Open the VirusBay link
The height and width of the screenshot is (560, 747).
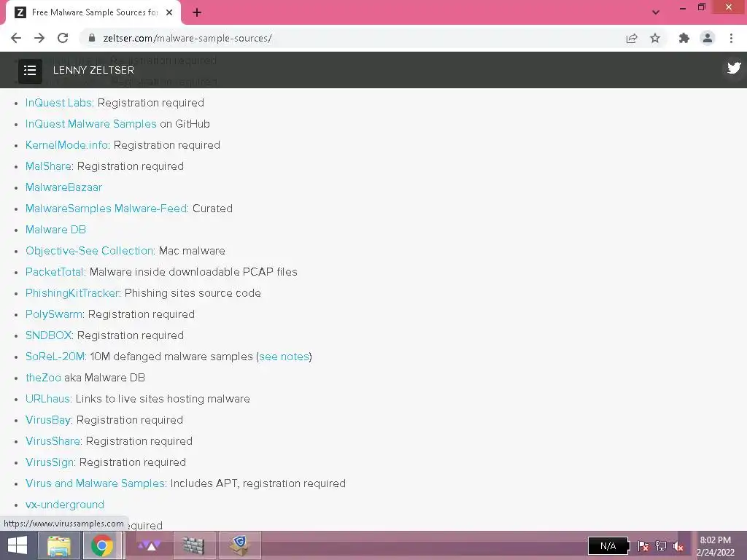pyautogui.click(x=49, y=420)
